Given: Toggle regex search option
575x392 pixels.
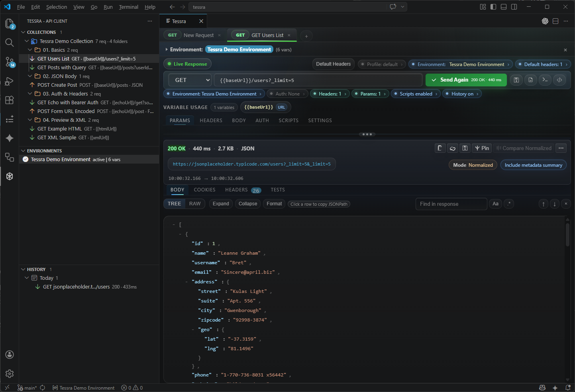Looking at the screenshot, I should (509, 204).
